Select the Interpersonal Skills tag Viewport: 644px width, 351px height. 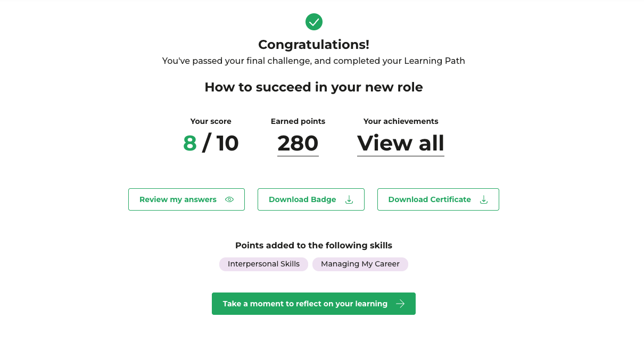(263, 264)
